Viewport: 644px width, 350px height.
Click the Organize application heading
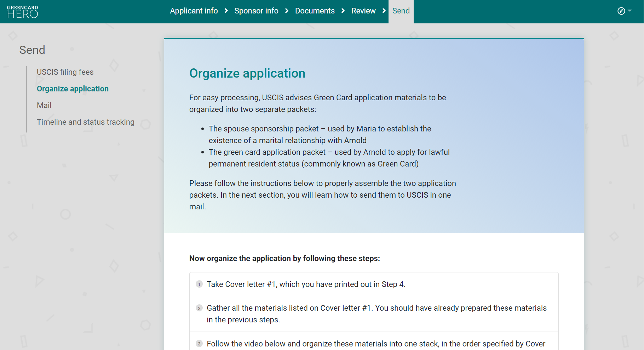247,73
